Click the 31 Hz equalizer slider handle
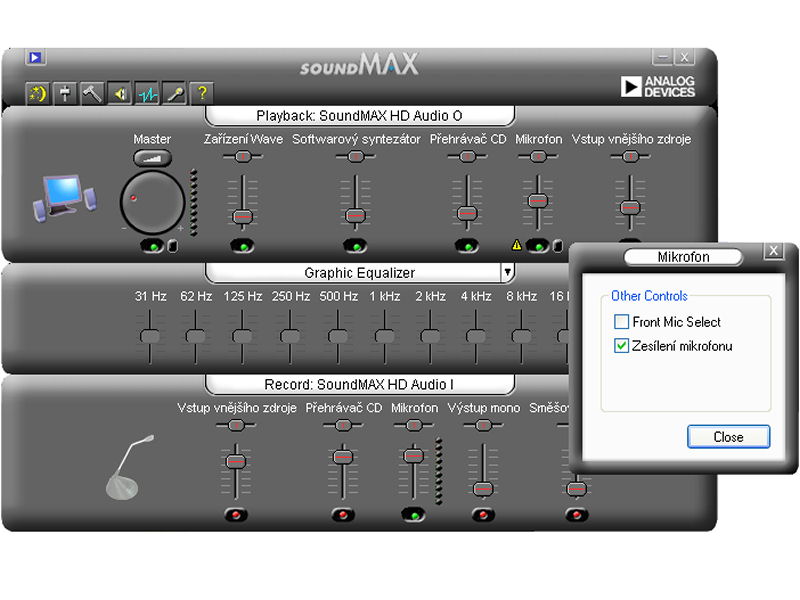Image resolution: width=800 pixels, height=600 pixels. coord(150,336)
